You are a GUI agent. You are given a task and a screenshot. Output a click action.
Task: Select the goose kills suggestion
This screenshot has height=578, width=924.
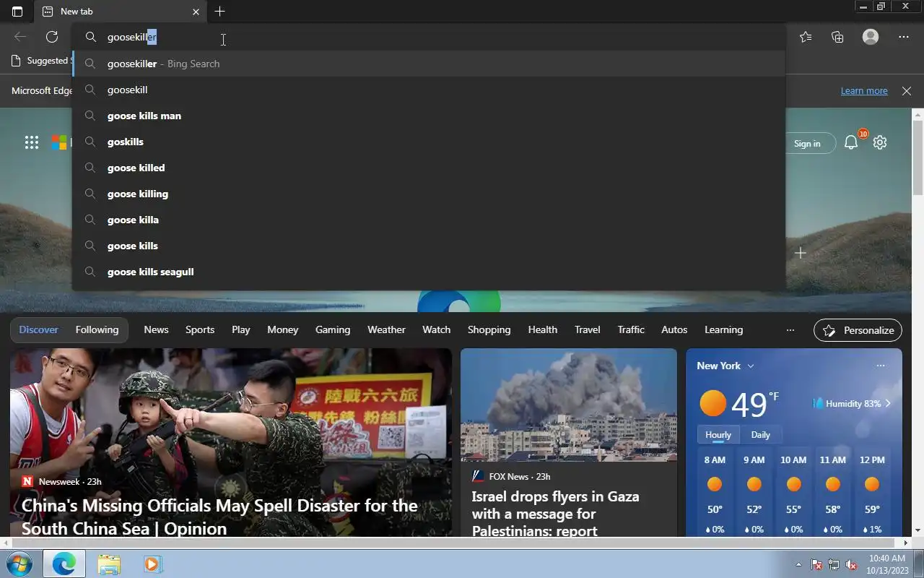(x=429, y=246)
